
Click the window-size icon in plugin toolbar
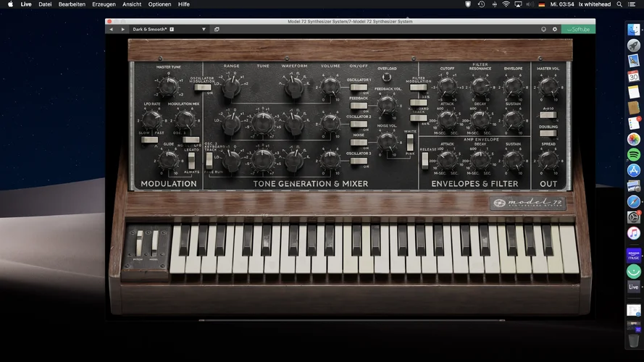(217, 30)
